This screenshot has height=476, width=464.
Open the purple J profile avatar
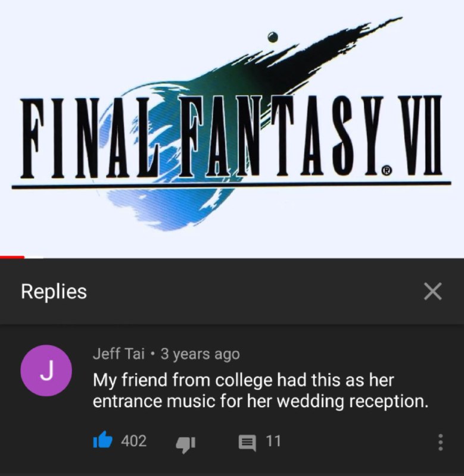46,370
